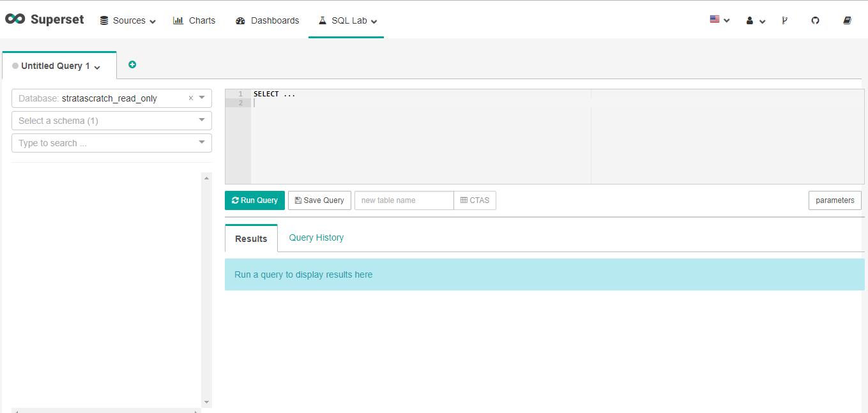Click the CTAS button
The height and width of the screenshot is (413, 868).
pyautogui.click(x=475, y=200)
